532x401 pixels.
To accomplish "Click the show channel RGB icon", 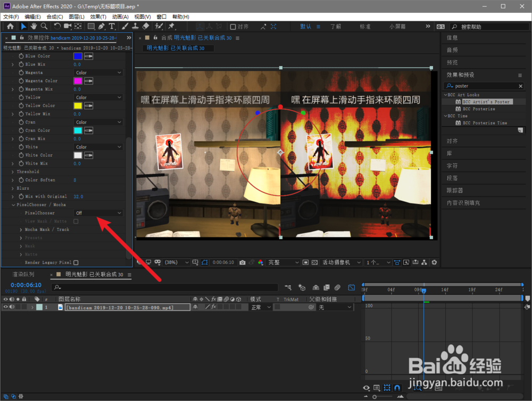I will pos(261,263).
